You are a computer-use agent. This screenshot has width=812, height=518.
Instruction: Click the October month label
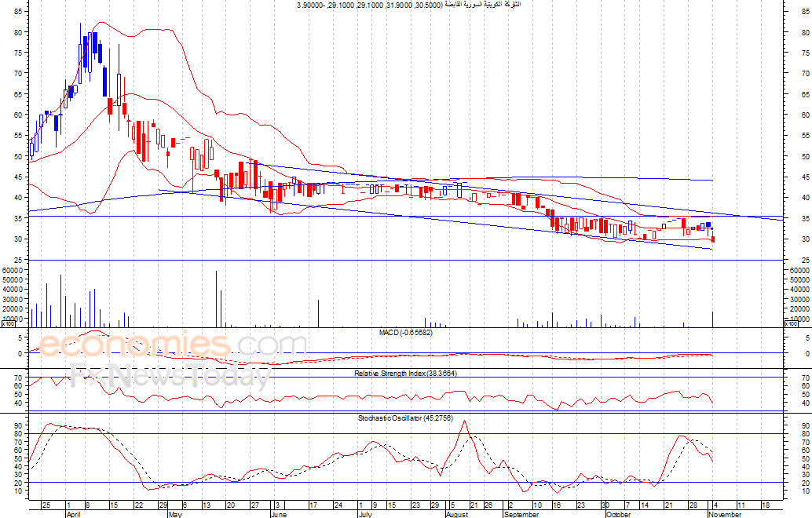tap(619, 515)
